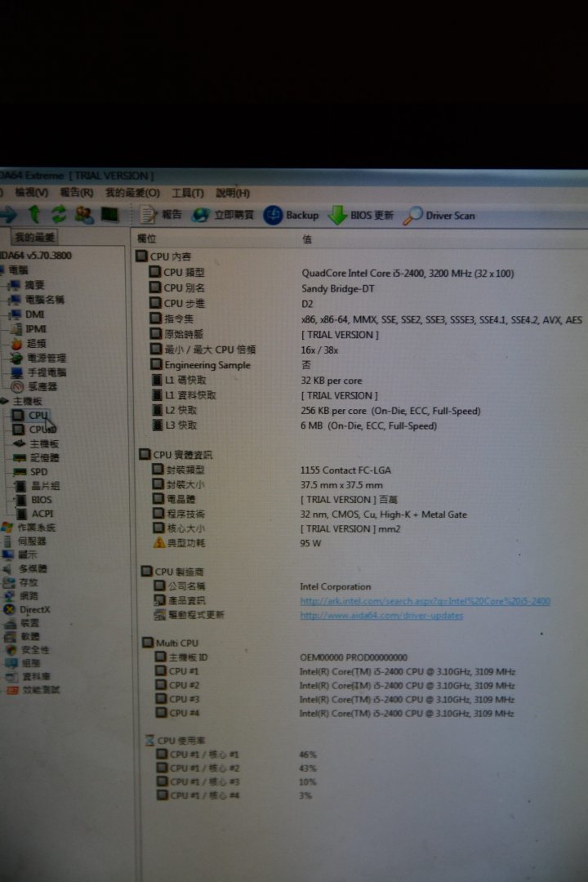Select 電腦名稱 in the tree
Image resolution: width=588 pixels, height=882 pixels.
[37, 300]
